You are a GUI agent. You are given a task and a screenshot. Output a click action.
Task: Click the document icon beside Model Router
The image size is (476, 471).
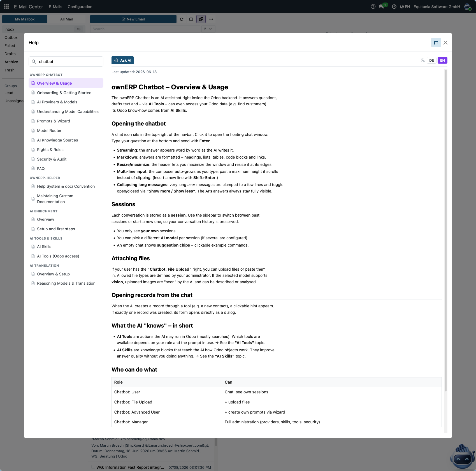(33, 131)
